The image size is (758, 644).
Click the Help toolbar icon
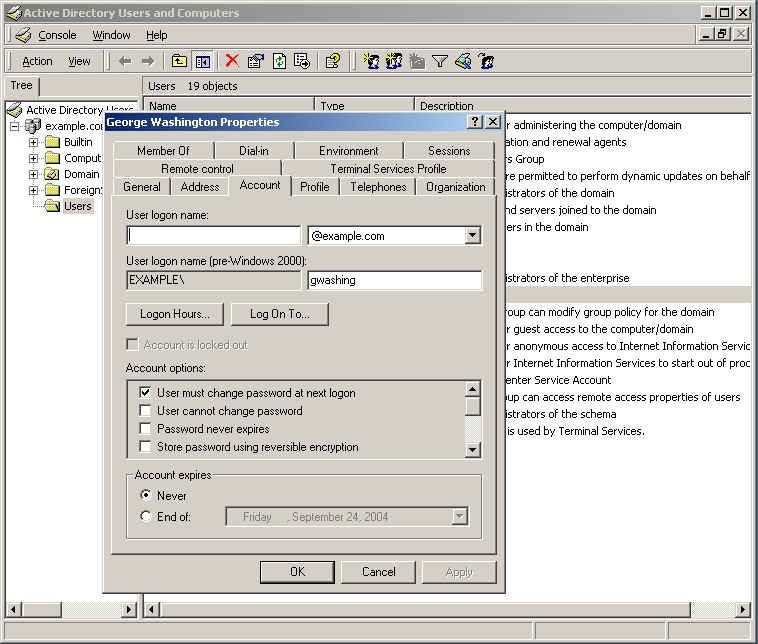333,61
